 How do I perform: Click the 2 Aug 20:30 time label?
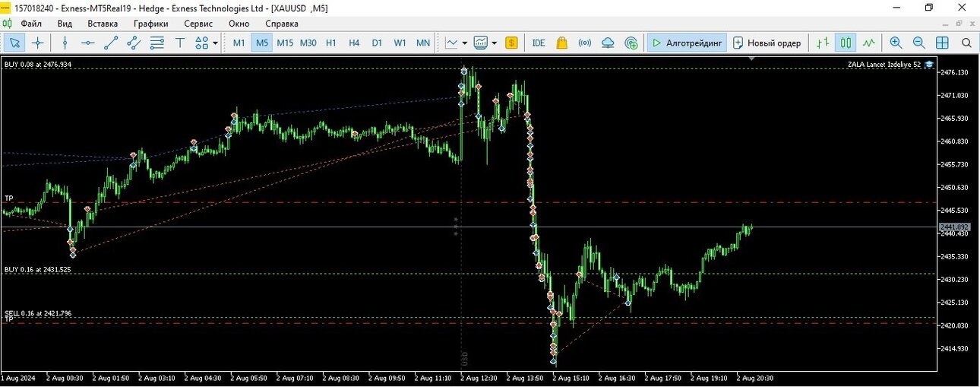pyautogui.click(x=755, y=378)
